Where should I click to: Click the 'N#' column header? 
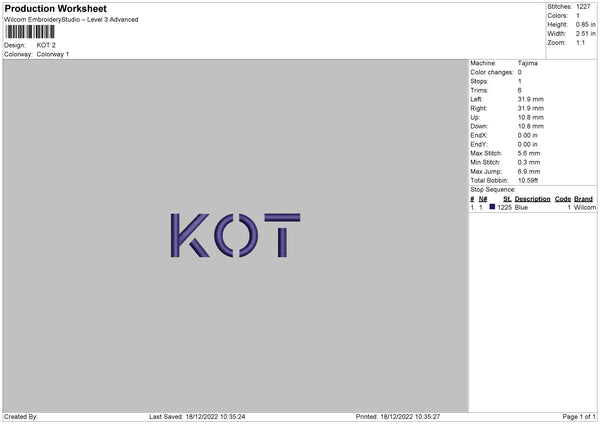[483, 199]
